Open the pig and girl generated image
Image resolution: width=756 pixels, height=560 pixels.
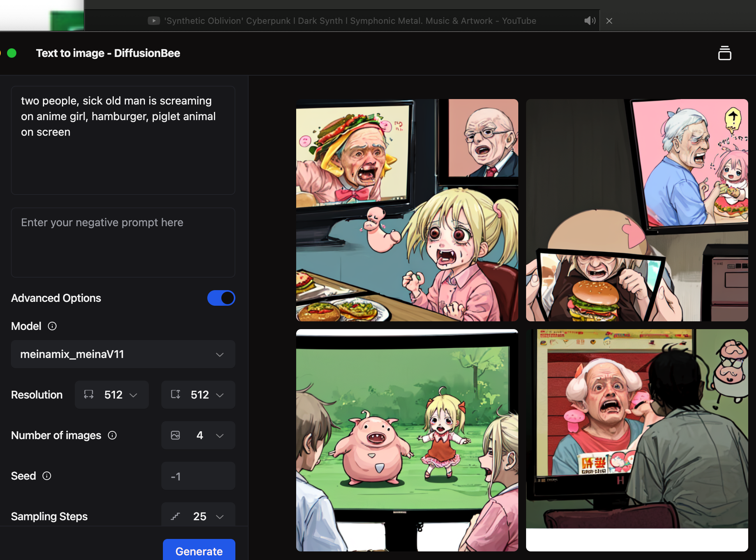407,440
